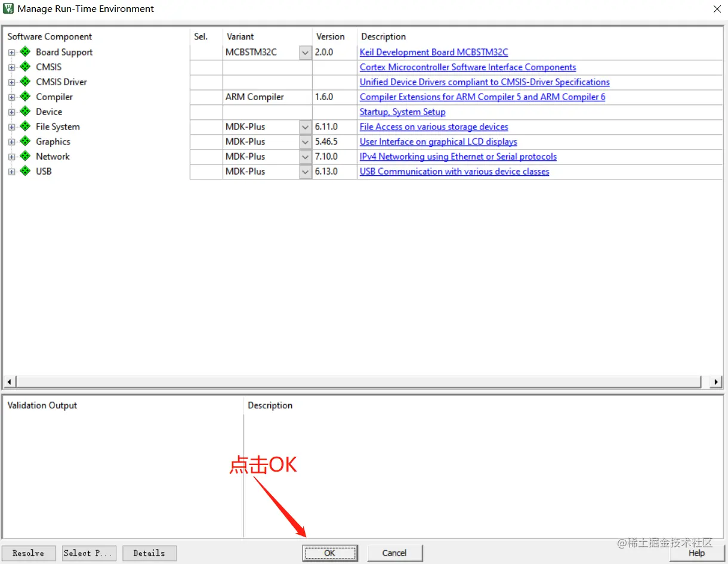Select the Network tree label
Image resolution: width=728 pixels, height=564 pixels.
pyautogui.click(x=53, y=157)
